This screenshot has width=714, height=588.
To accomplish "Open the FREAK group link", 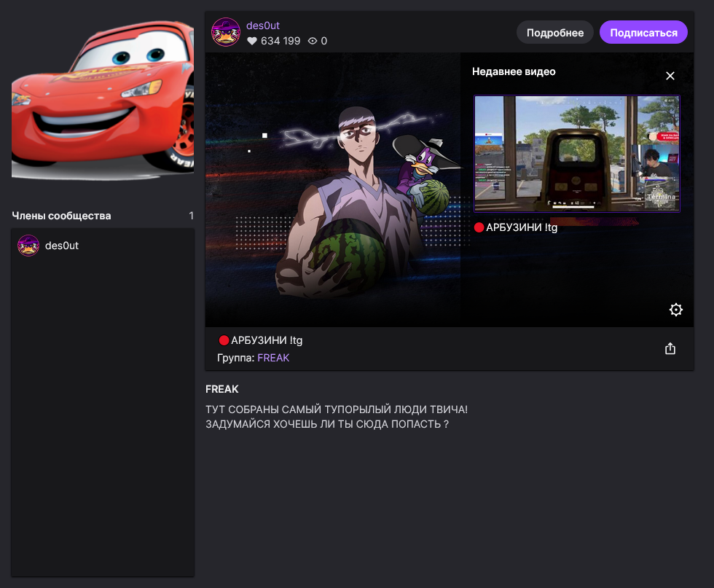I will 273,358.
